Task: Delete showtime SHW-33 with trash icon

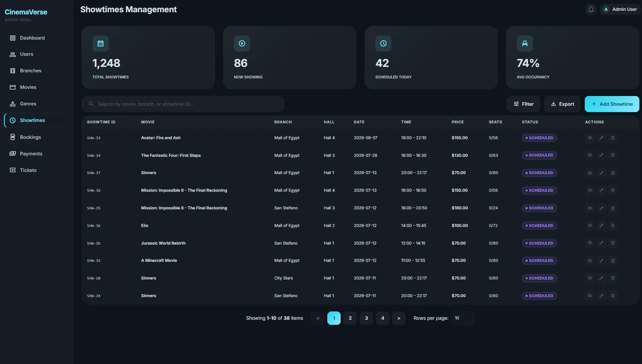Action: coord(613,138)
